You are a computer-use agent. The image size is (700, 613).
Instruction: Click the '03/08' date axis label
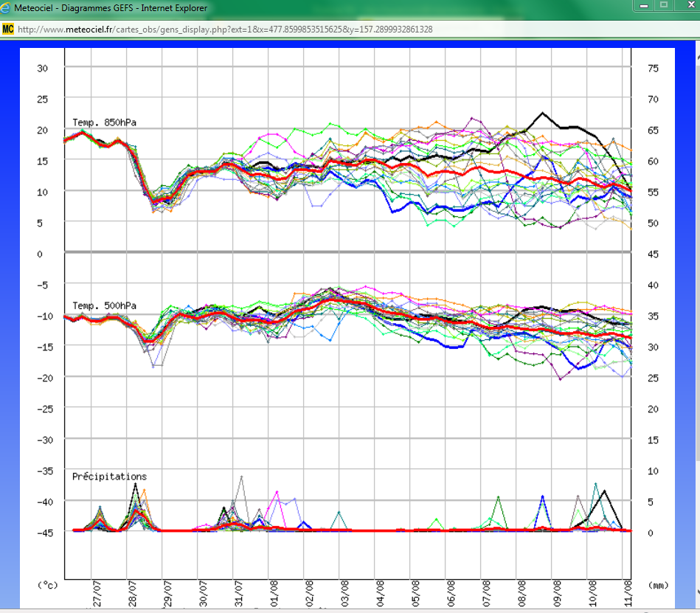pos(344,594)
